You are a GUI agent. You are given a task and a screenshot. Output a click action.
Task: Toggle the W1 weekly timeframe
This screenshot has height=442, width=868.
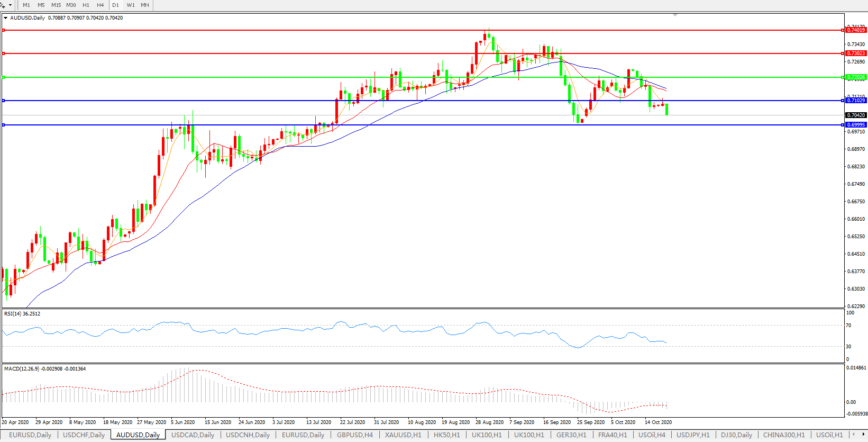click(x=131, y=5)
